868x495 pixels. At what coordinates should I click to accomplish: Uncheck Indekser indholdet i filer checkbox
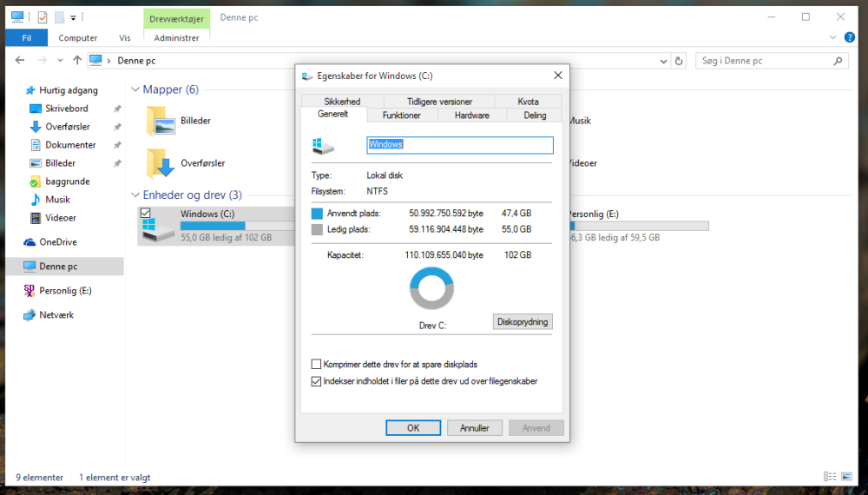click(x=316, y=381)
